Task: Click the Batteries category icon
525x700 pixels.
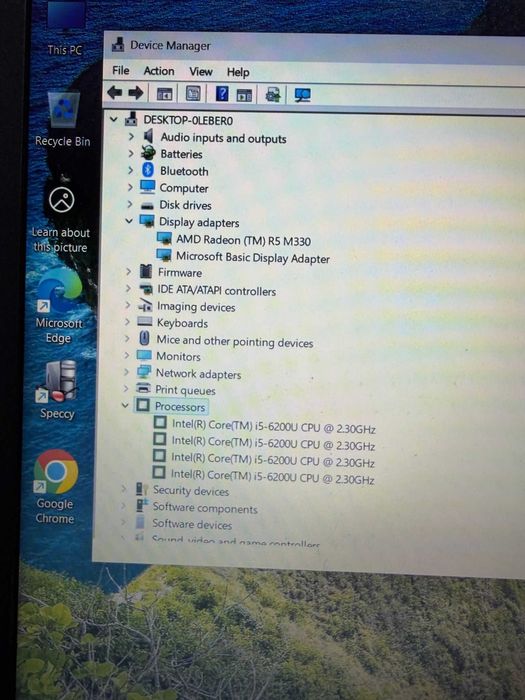Action: tap(148, 153)
